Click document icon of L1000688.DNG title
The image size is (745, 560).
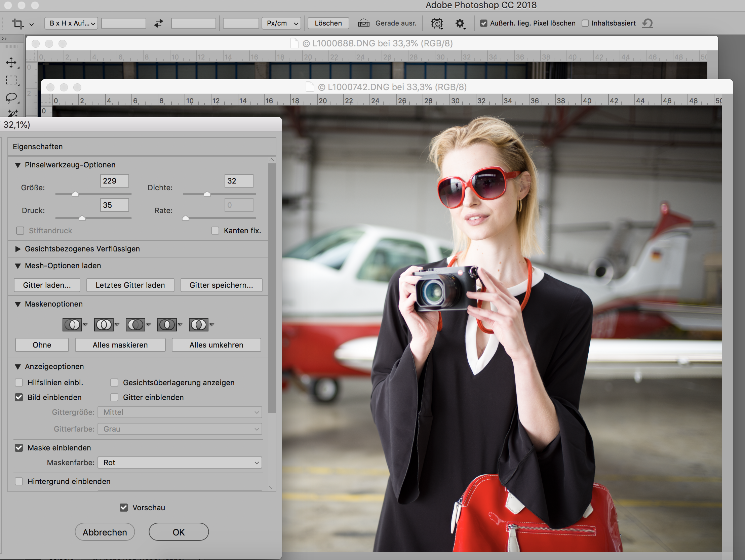[295, 43]
